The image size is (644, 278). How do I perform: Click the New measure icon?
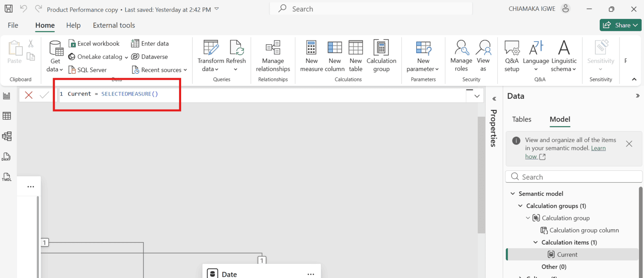[311, 48]
